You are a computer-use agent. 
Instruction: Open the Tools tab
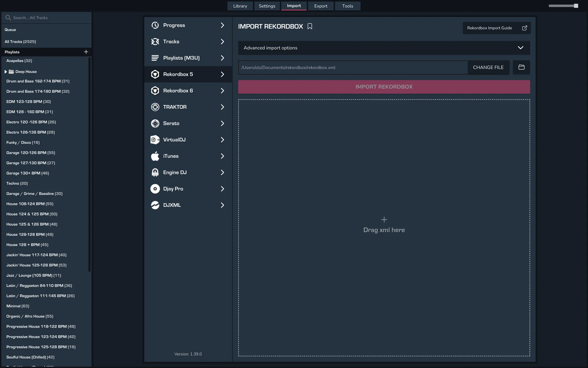coord(348,6)
